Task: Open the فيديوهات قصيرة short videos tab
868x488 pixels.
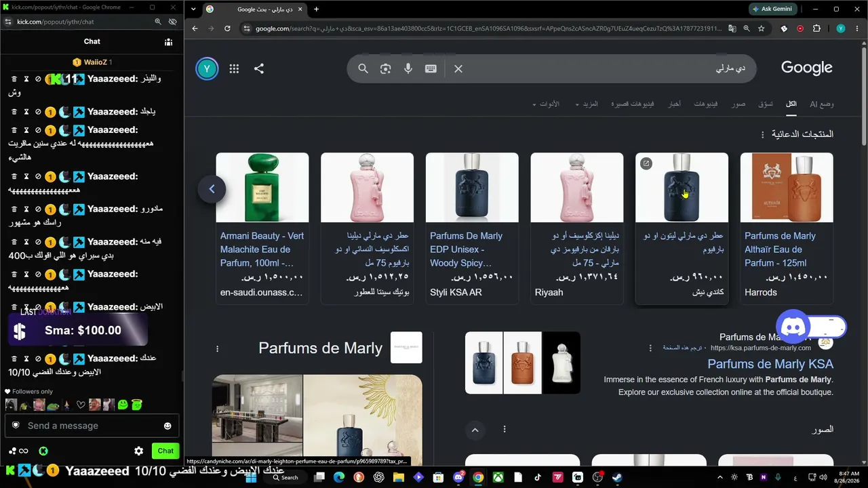Action: tap(633, 104)
